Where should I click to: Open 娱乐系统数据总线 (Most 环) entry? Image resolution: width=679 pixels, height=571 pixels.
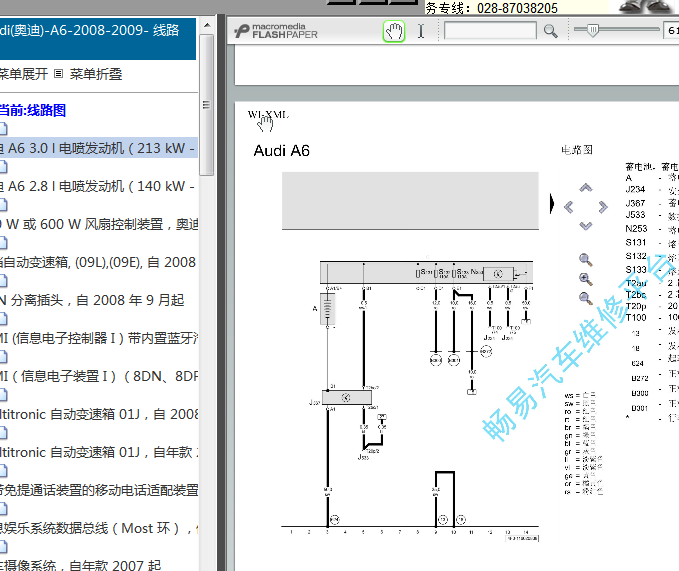click(99, 528)
